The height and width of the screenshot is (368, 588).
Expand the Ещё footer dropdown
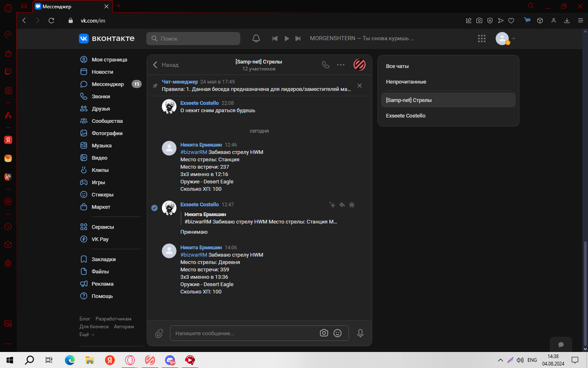pyautogui.click(x=87, y=334)
